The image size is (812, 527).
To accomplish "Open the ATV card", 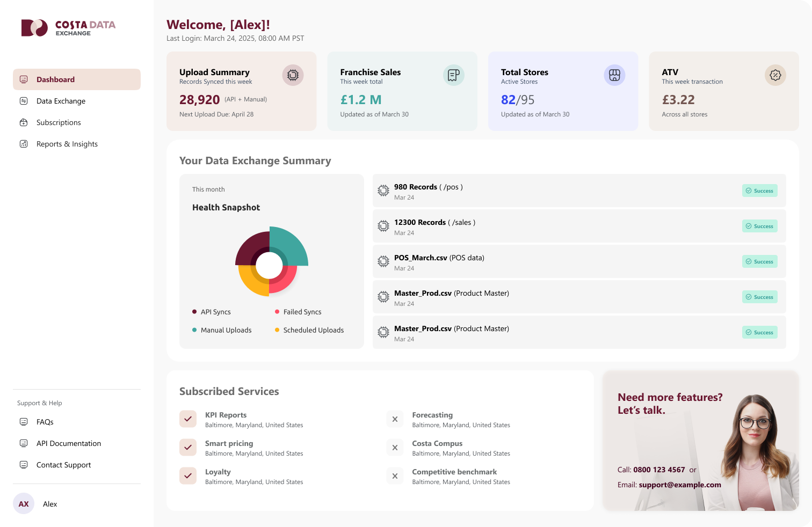I will (x=724, y=91).
